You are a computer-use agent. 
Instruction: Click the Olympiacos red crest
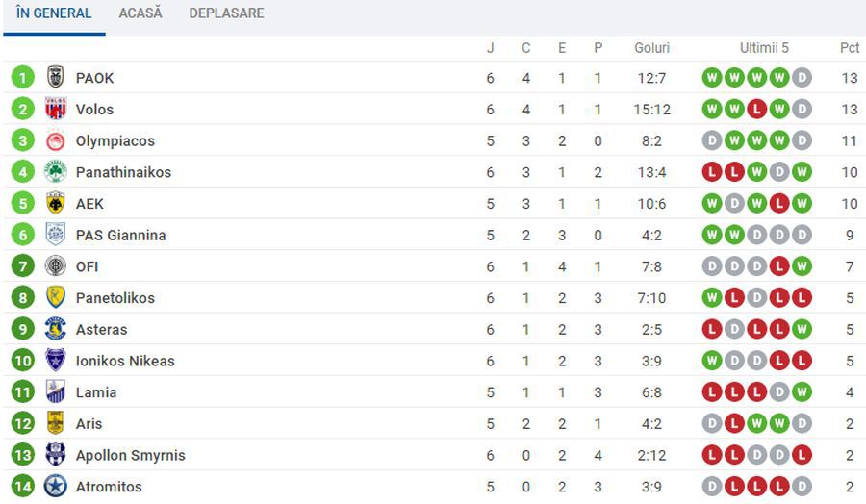pos(55,140)
